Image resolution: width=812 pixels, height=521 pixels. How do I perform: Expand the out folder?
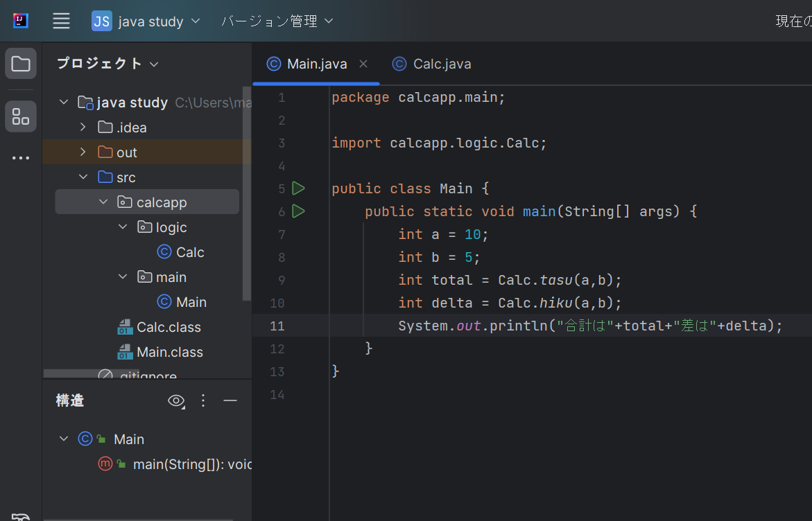pos(83,152)
